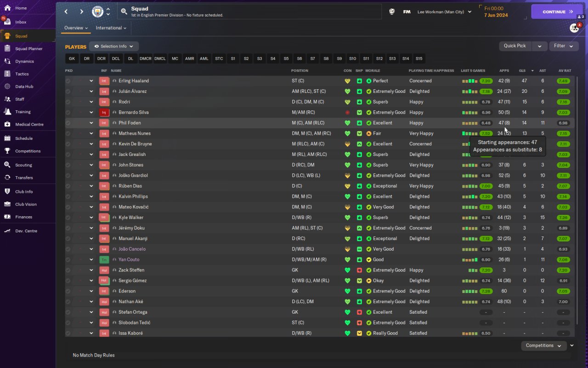
Task: Click the Squad search title field
Action: [249, 11]
